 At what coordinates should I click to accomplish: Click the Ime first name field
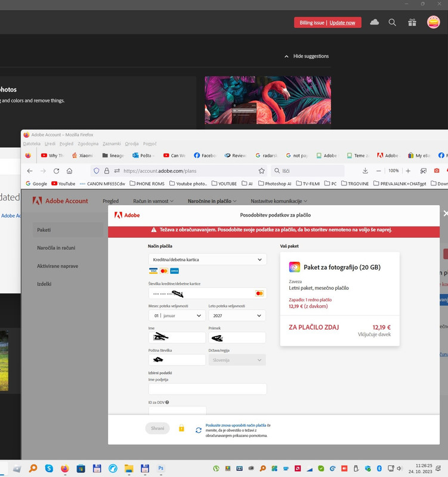(177, 337)
